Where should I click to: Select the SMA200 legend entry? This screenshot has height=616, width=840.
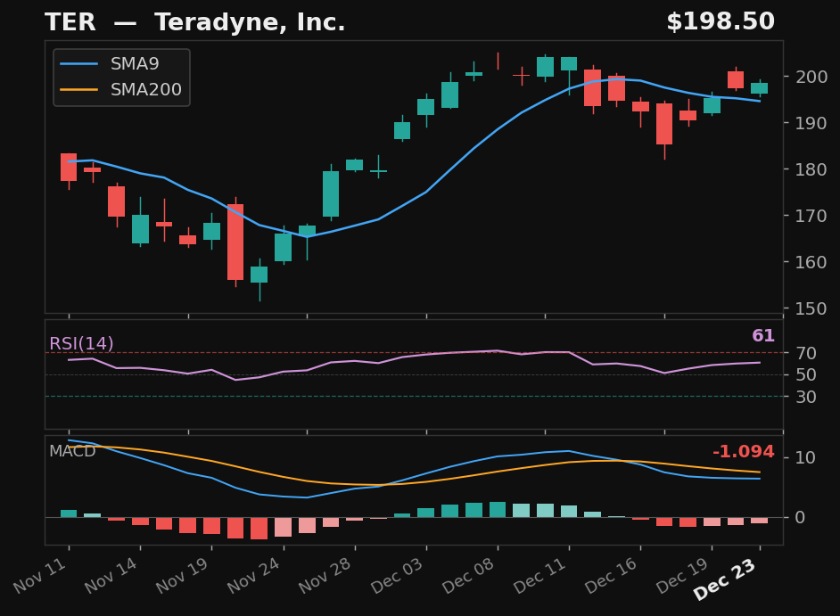(121, 89)
